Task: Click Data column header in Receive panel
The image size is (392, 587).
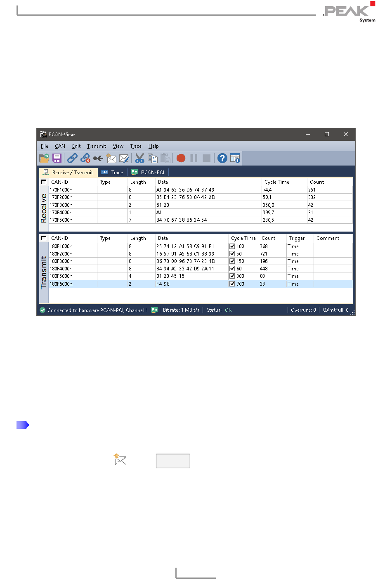Action: click(x=208, y=182)
